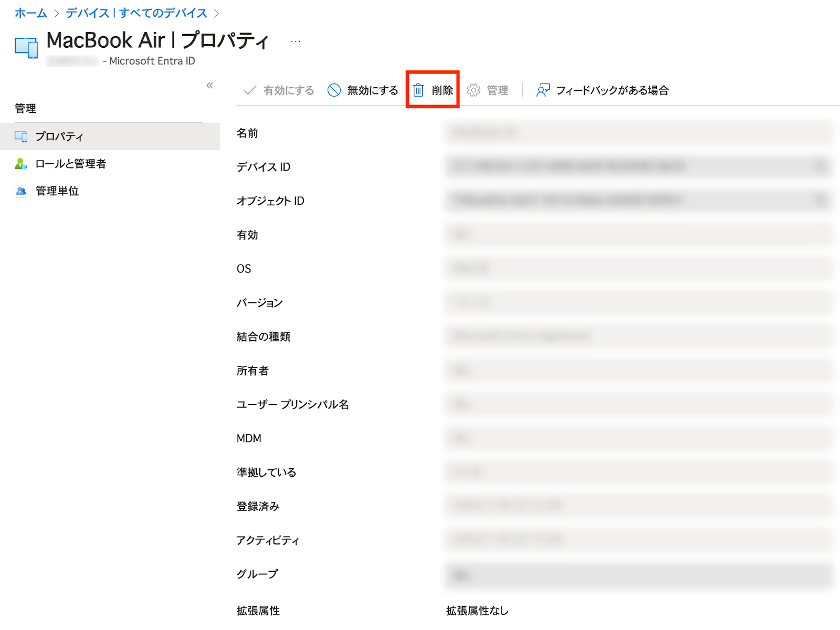Click the プロパティ sidebar icon

[x=21, y=136]
